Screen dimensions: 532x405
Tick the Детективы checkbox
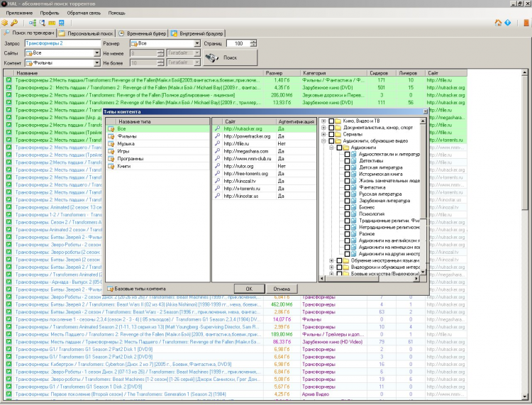click(x=347, y=162)
